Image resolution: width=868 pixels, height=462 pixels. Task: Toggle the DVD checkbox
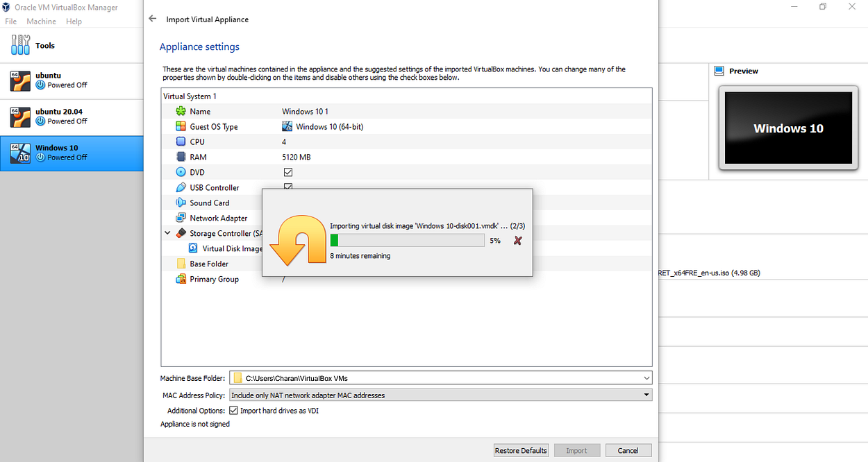287,172
